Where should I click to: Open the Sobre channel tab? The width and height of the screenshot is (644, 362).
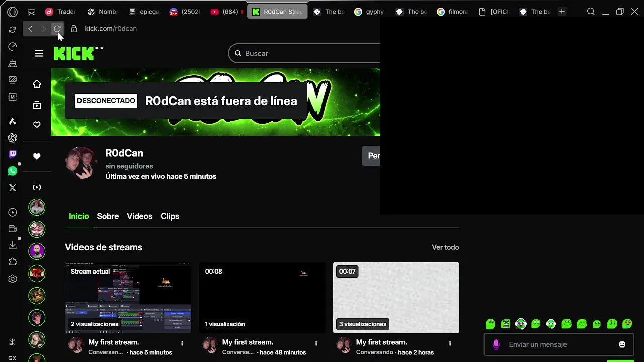(108, 216)
